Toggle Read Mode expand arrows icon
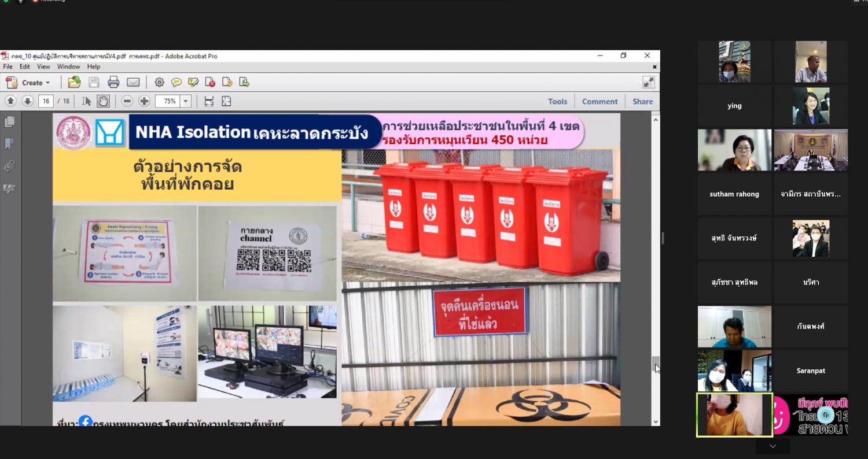 click(649, 83)
